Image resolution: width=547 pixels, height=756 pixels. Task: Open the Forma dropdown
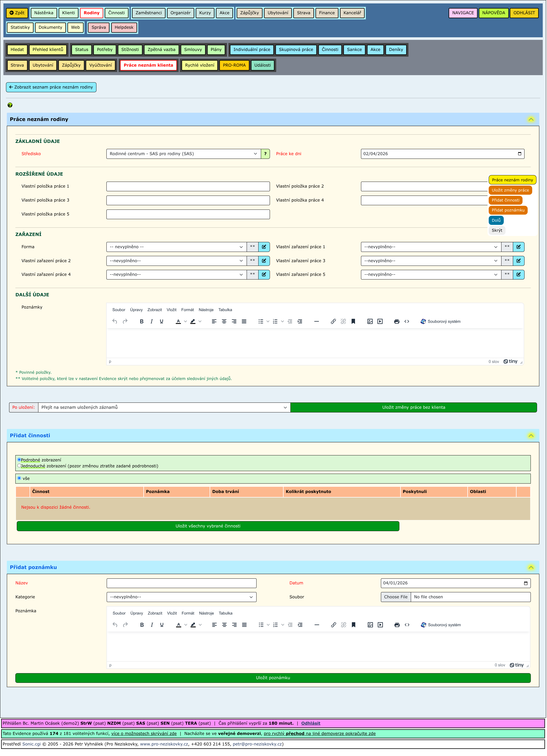tap(177, 247)
